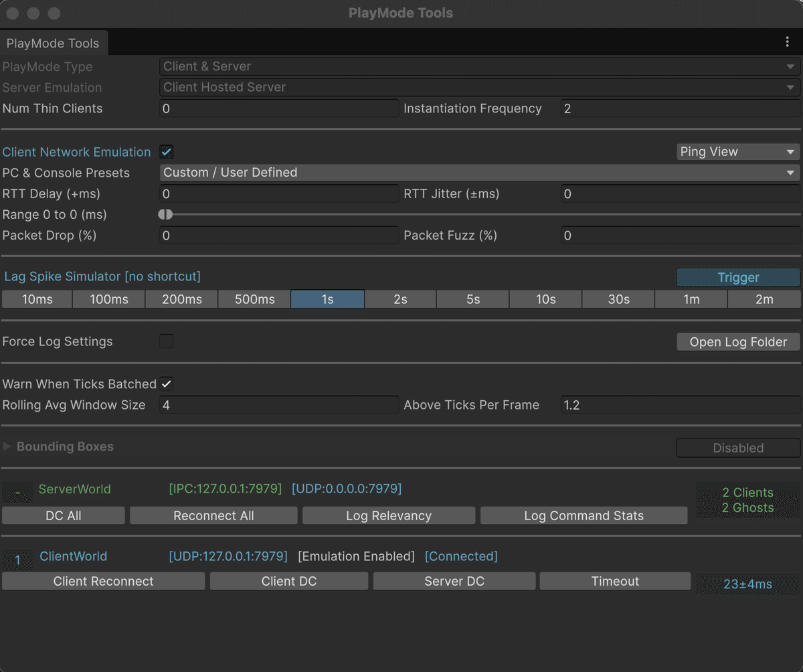Open the Ping View dropdown
Image resolution: width=803 pixels, height=672 pixels.
point(737,152)
